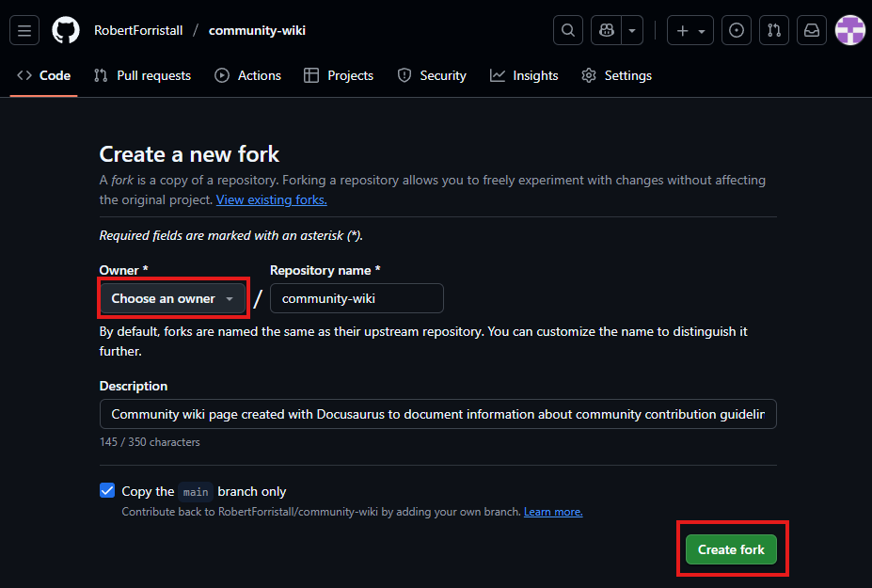Open the search panel

pyautogui.click(x=567, y=29)
